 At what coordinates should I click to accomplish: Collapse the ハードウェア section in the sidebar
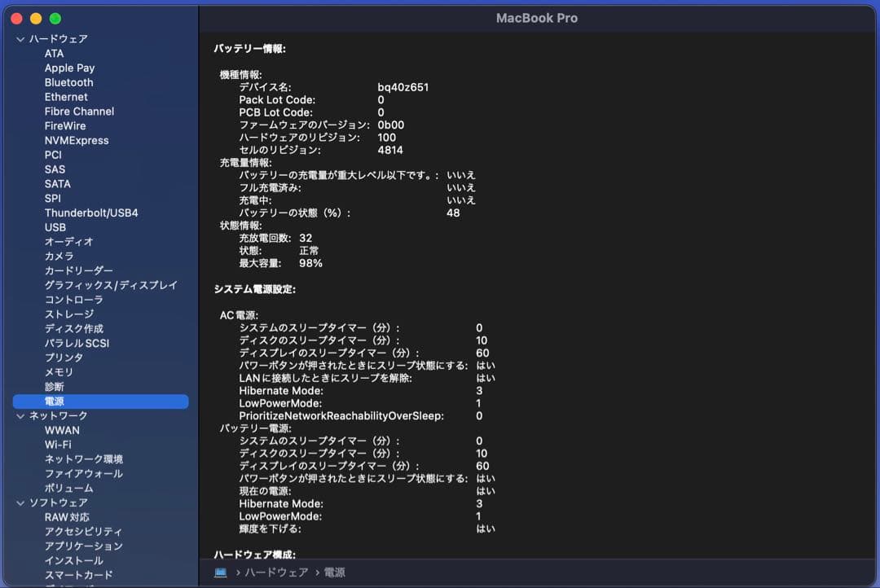(18, 38)
